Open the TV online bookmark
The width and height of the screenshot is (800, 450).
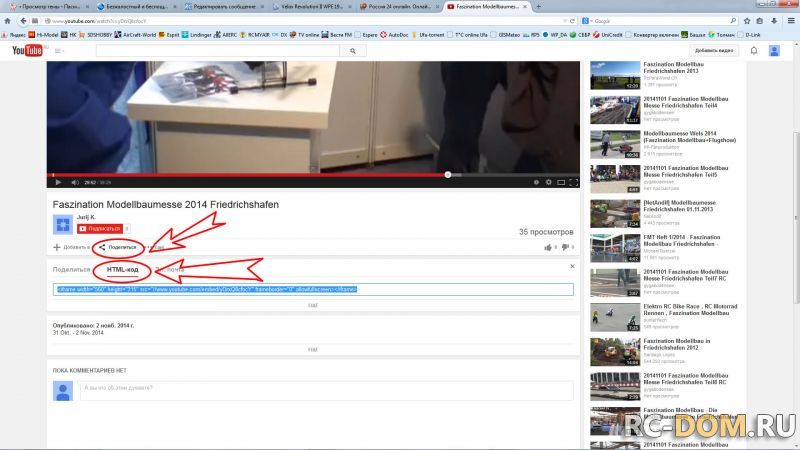[304, 35]
